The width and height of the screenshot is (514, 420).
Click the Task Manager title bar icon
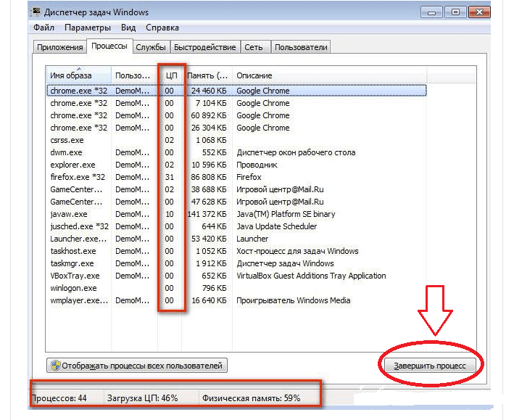(36, 12)
